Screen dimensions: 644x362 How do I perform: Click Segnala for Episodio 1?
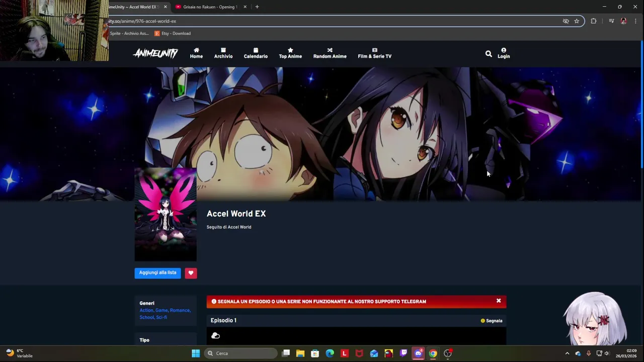[x=492, y=320]
